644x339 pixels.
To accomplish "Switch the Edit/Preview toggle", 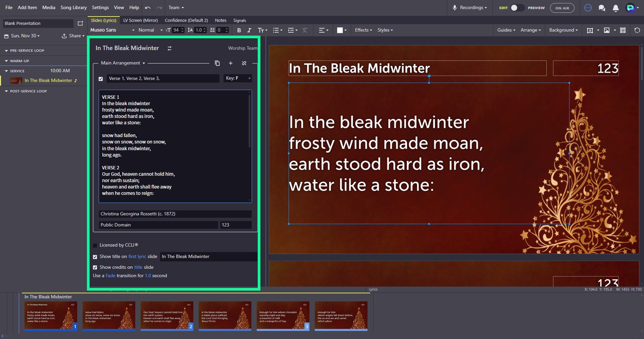I will click(x=517, y=8).
